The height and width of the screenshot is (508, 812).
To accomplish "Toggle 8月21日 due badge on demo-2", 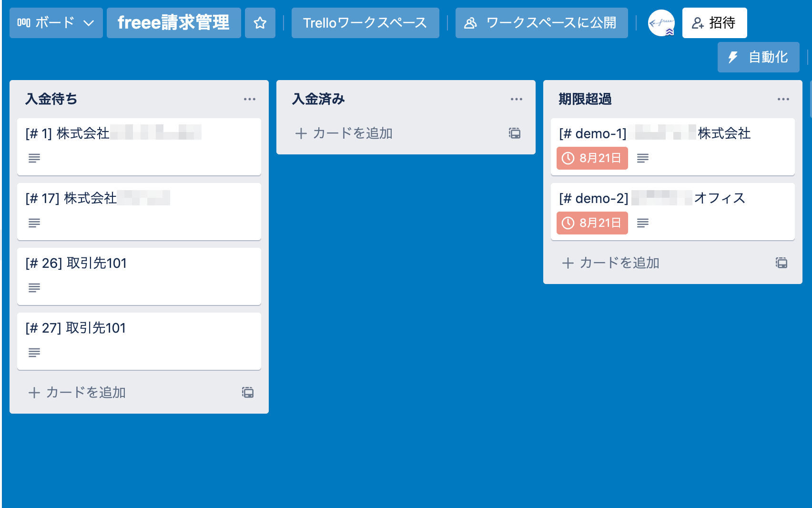I will (x=592, y=223).
